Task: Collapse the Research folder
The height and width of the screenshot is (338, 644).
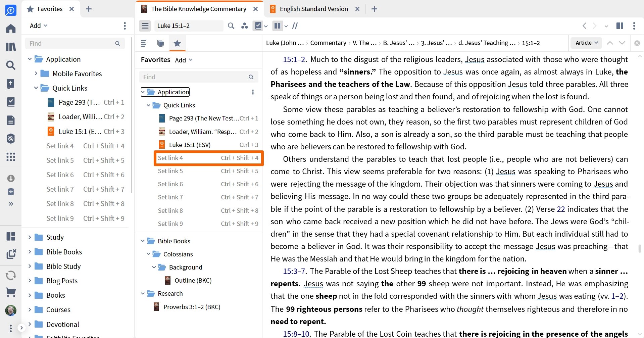Action: (x=143, y=293)
